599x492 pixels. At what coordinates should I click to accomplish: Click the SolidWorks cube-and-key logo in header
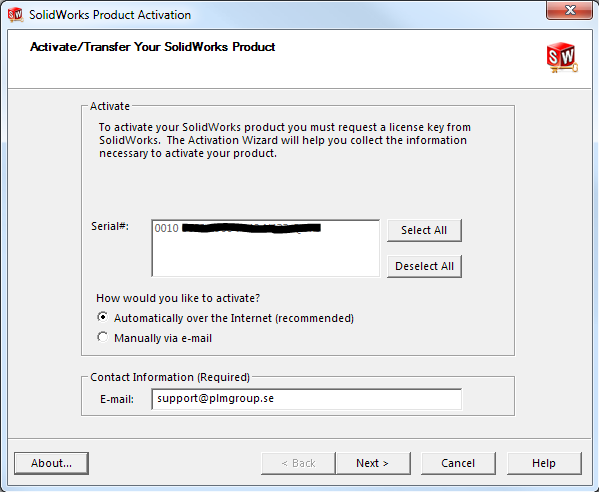pos(562,57)
